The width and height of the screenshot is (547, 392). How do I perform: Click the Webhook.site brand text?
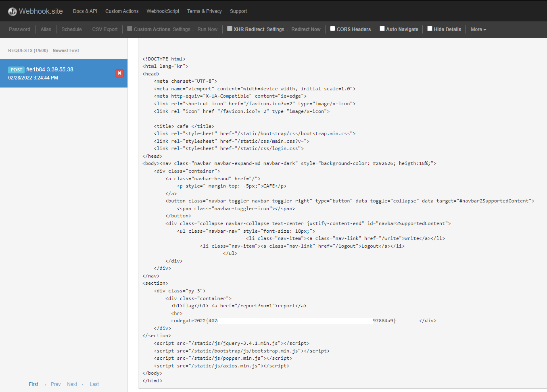click(41, 11)
